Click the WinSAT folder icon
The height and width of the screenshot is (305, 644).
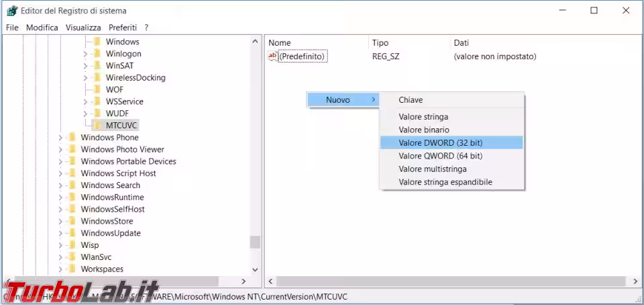(97, 65)
